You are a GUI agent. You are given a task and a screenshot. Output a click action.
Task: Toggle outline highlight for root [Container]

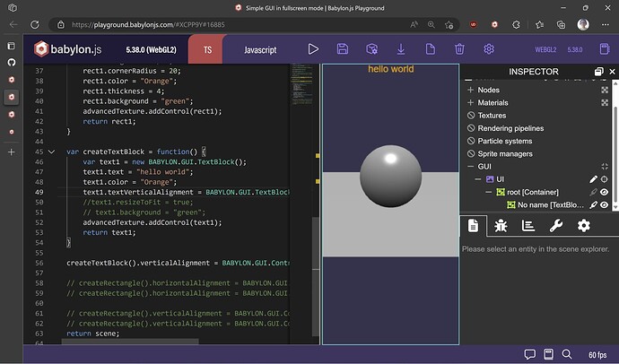(593, 192)
